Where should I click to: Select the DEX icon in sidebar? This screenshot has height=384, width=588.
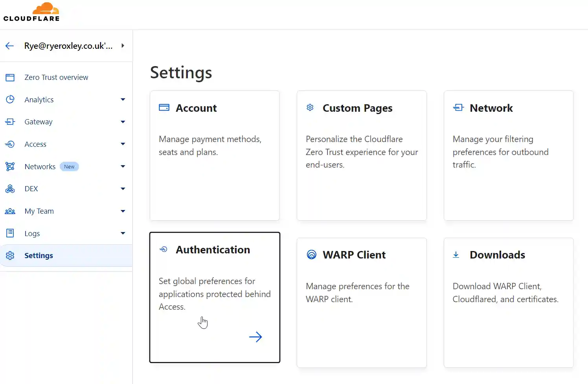(x=10, y=188)
